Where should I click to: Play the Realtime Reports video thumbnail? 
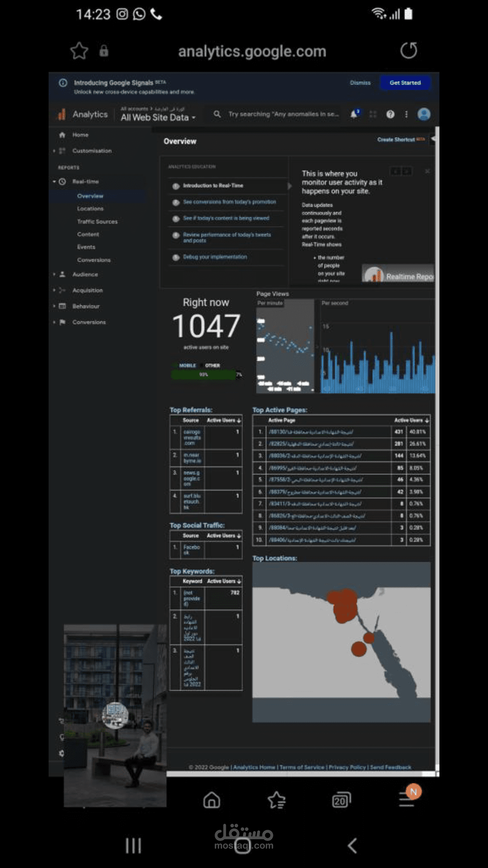[x=398, y=274]
